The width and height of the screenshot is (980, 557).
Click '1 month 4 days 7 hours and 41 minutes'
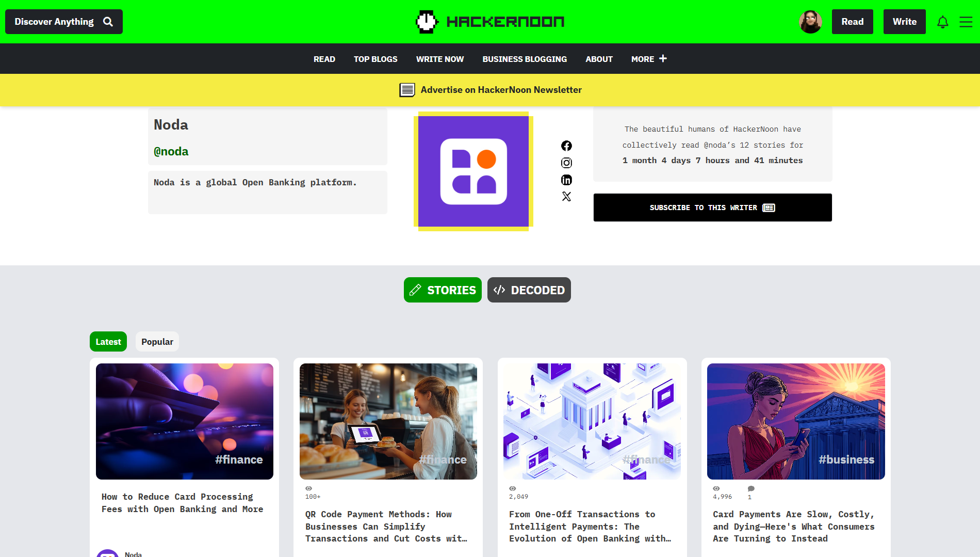point(712,161)
